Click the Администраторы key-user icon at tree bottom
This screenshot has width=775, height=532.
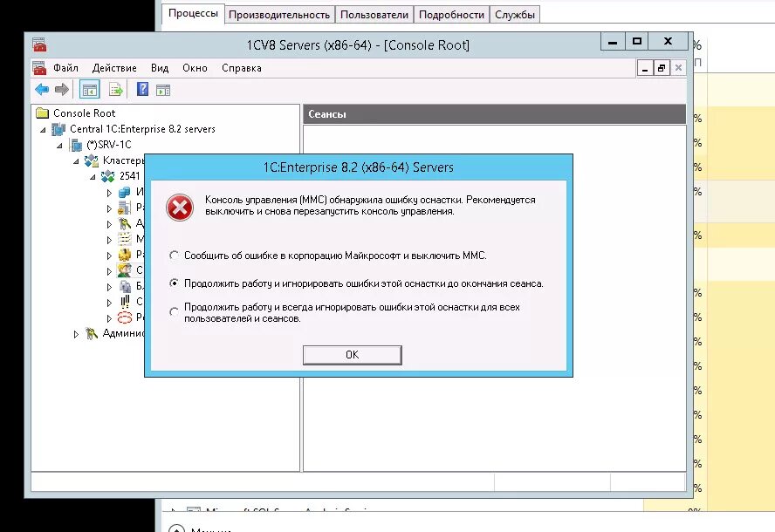point(91,334)
